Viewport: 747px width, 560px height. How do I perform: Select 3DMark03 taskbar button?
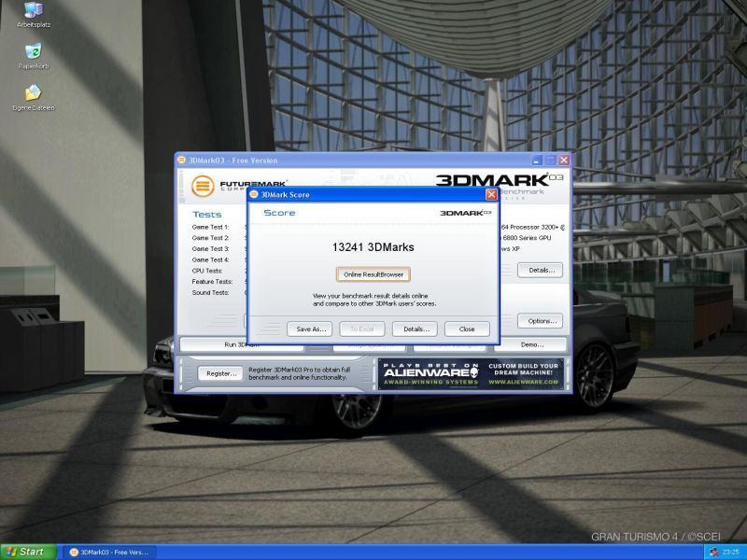(x=109, y=553)
